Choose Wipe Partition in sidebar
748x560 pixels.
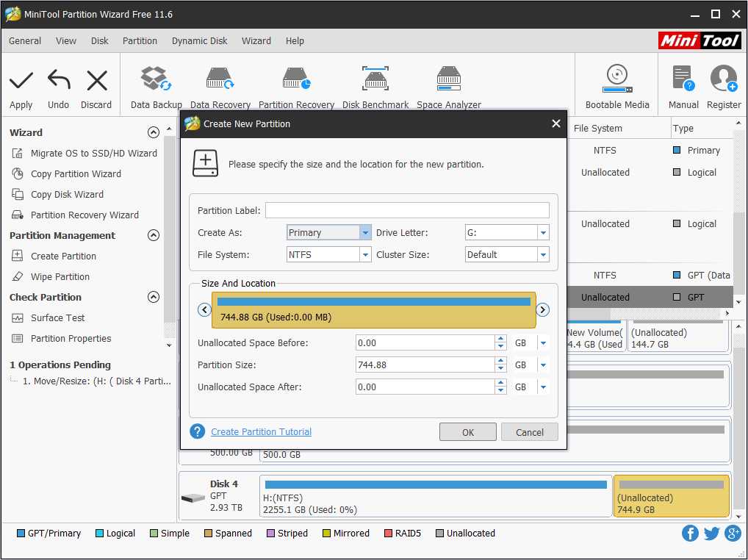(x=50, y=276)
